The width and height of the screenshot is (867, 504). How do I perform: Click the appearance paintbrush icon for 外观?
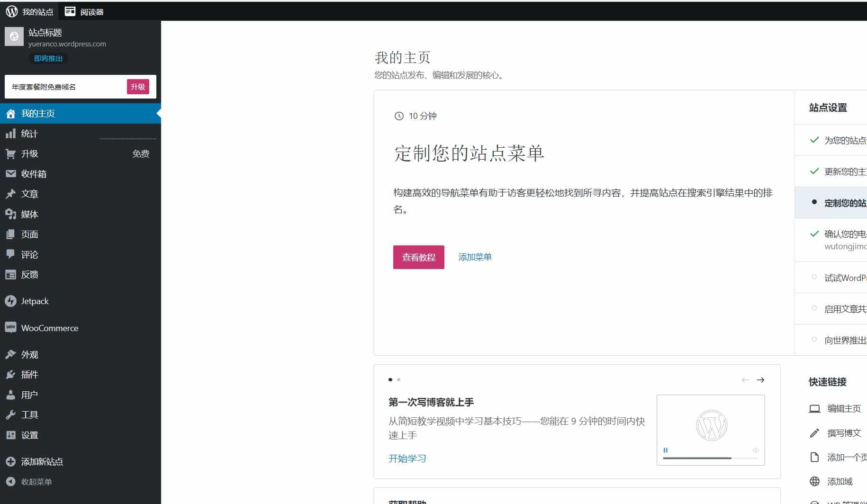(x=10, y=354)
